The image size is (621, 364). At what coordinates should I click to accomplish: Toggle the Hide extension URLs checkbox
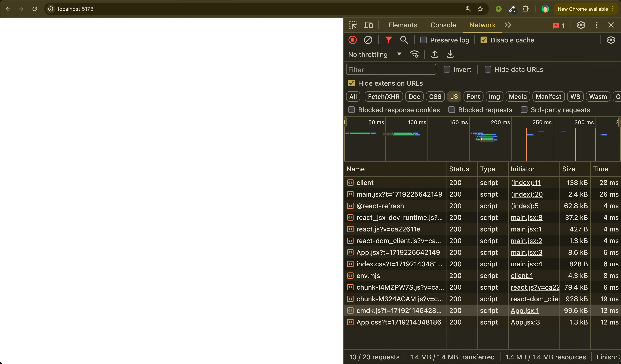click(351, 83)
